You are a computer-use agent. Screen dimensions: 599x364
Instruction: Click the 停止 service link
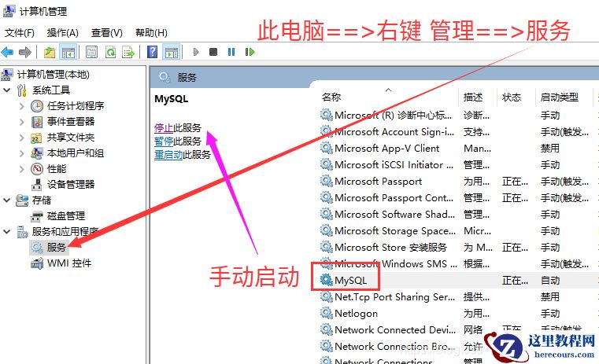point(164,128)
